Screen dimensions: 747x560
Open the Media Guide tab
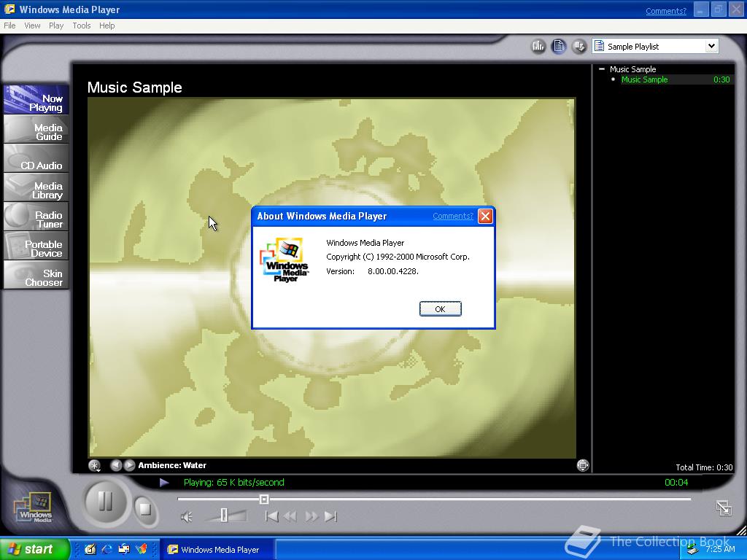click(x=36, y=130)
